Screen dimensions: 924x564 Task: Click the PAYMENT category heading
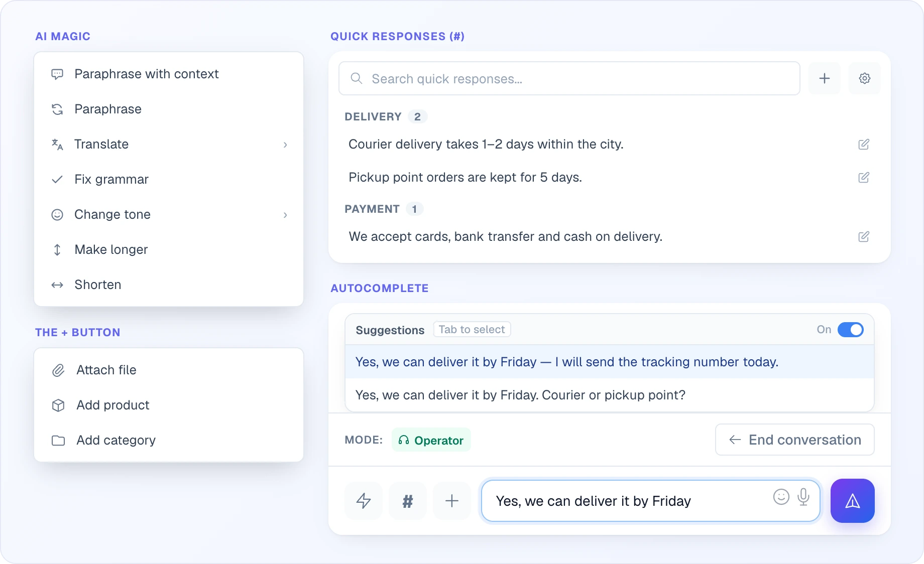tap(372, 209)
